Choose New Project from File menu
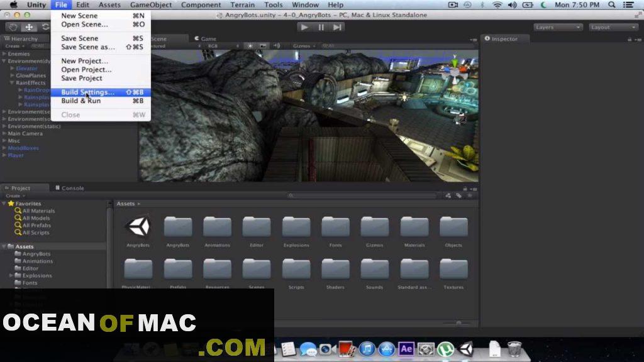This screenshot has height=362, width=644. point(101,61)
